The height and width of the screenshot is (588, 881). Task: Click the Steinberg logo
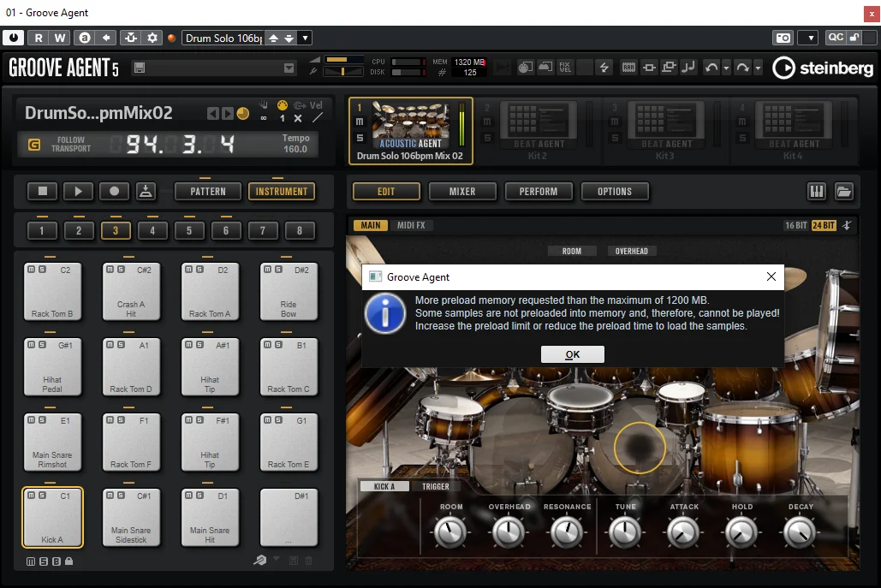pyautogui.click(x=823, y=68)
